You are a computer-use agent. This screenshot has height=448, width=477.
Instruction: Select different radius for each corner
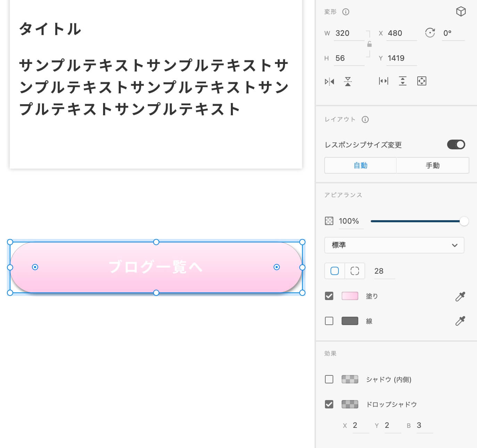coord(355,271)
